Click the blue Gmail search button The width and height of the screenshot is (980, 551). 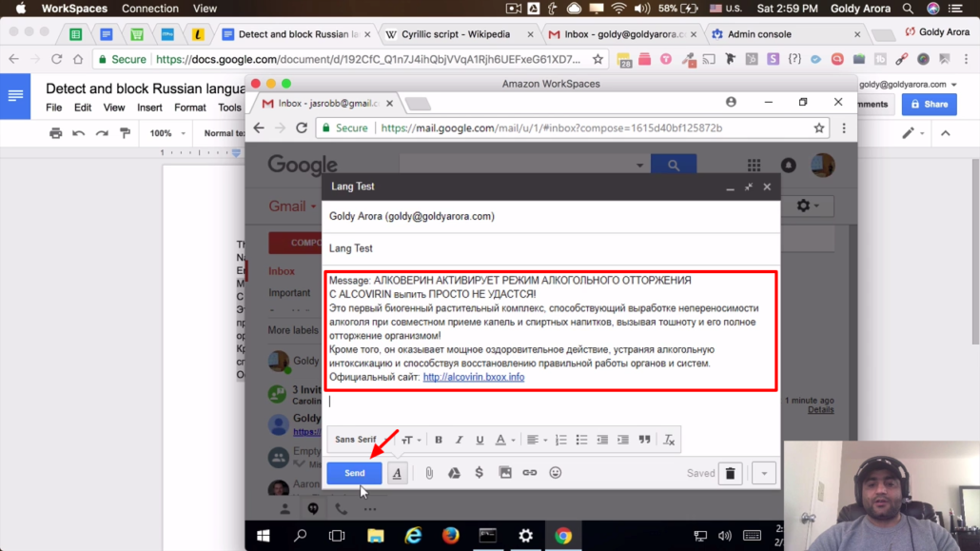(x=673, y=166)
